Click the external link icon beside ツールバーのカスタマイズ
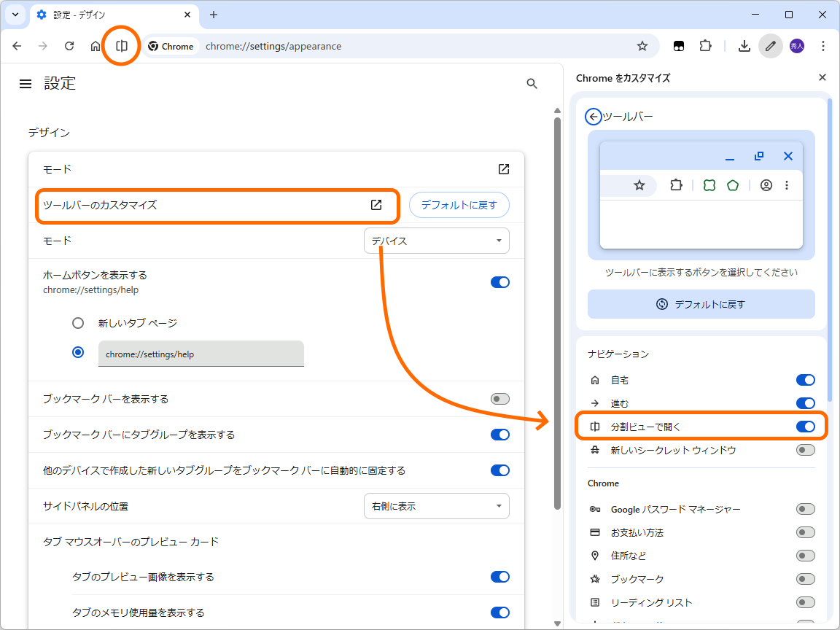 click(x=376, y=205)
